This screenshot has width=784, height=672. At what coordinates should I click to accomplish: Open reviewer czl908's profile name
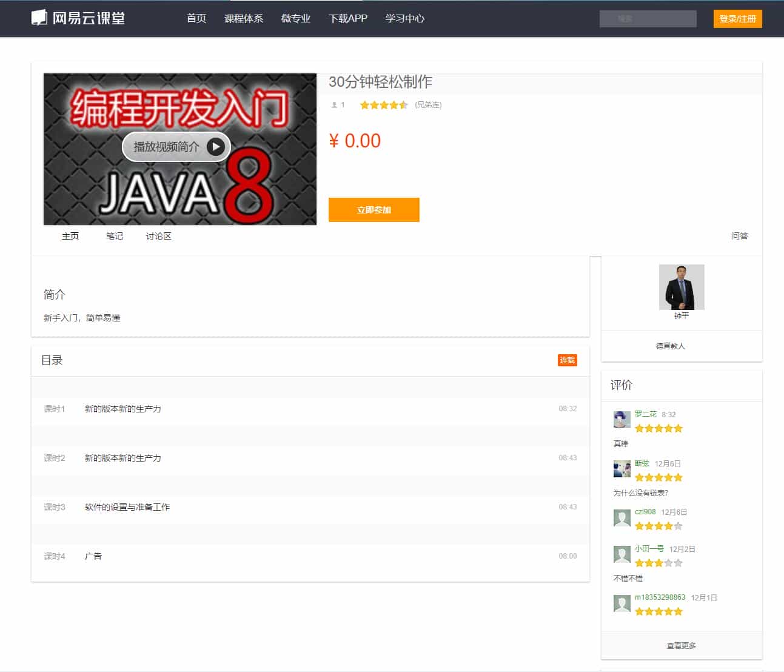coord(645,512)
